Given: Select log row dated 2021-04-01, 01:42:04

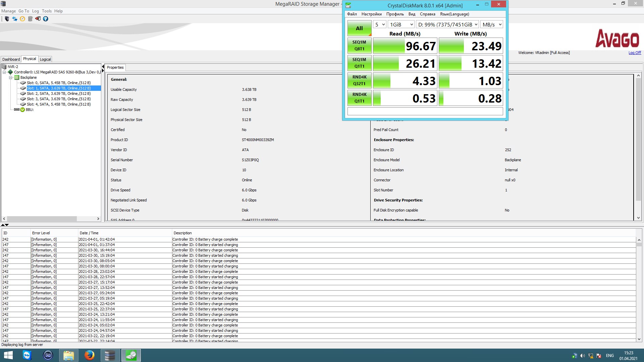Looking at the screenshot, I should click(319, 239).
